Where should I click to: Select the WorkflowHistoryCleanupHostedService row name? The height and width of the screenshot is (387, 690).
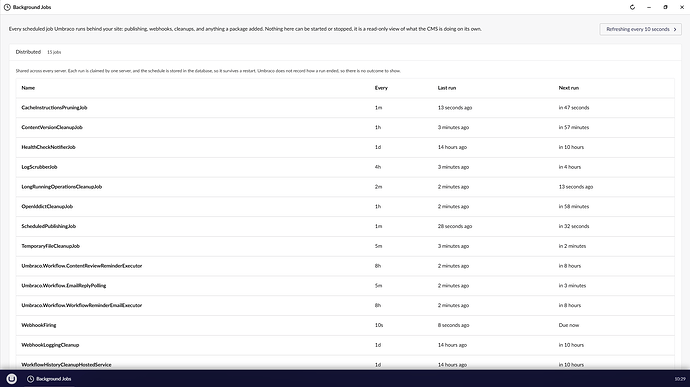(x=66, y=365)
